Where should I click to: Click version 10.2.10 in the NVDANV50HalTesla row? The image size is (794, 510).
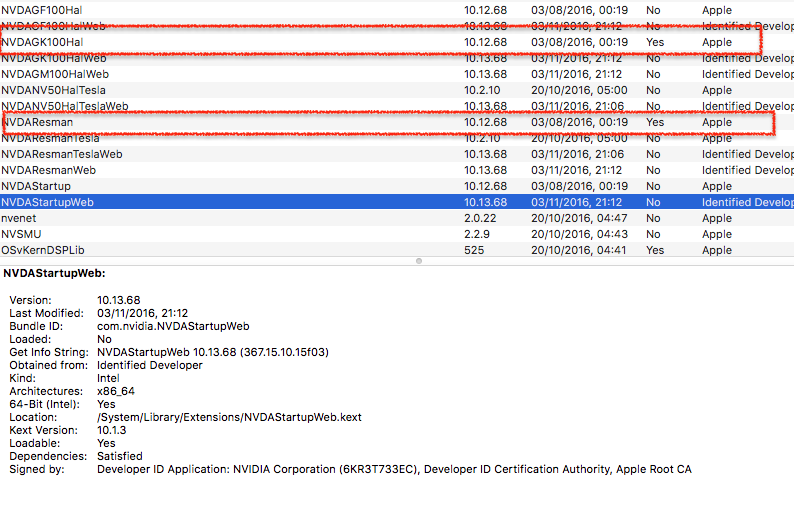(x=482, y=90)
